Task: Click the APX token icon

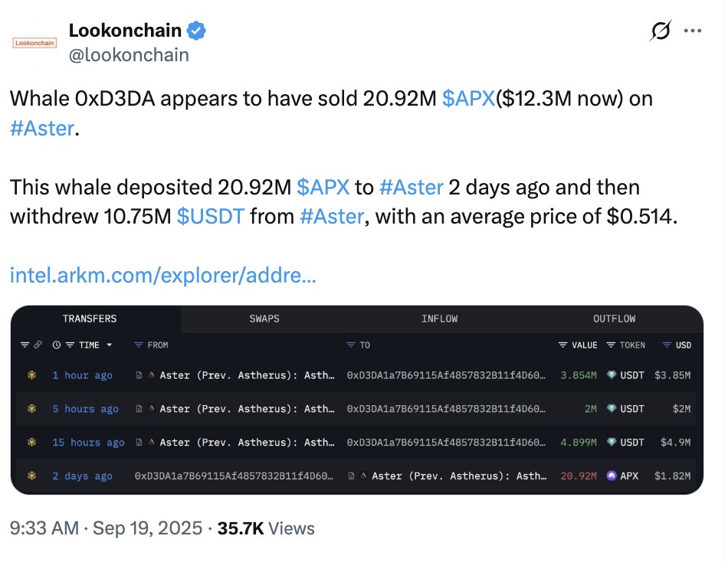Action: click(x=612, y=475)
